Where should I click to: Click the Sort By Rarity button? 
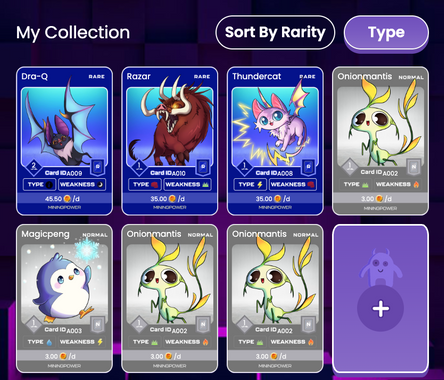coord(275,32)
